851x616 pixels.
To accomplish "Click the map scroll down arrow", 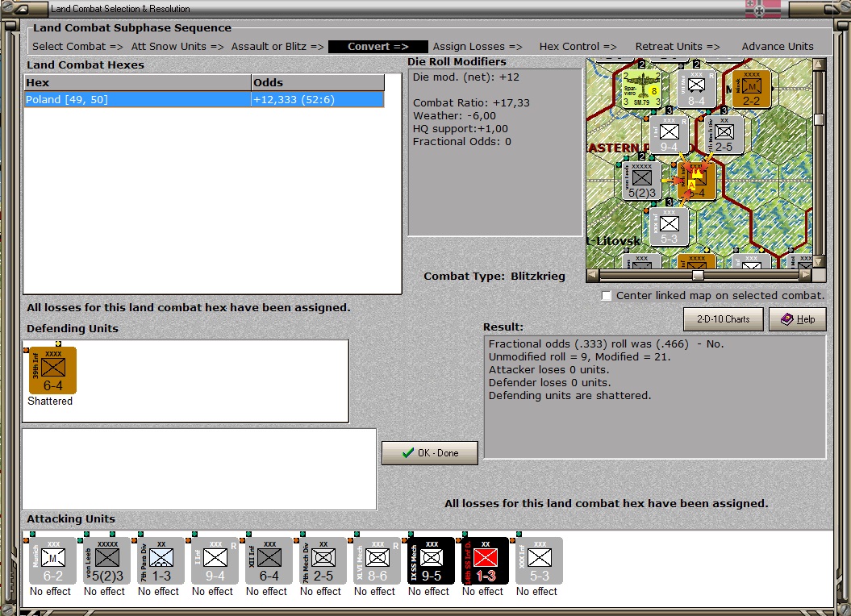I will 820,261.
